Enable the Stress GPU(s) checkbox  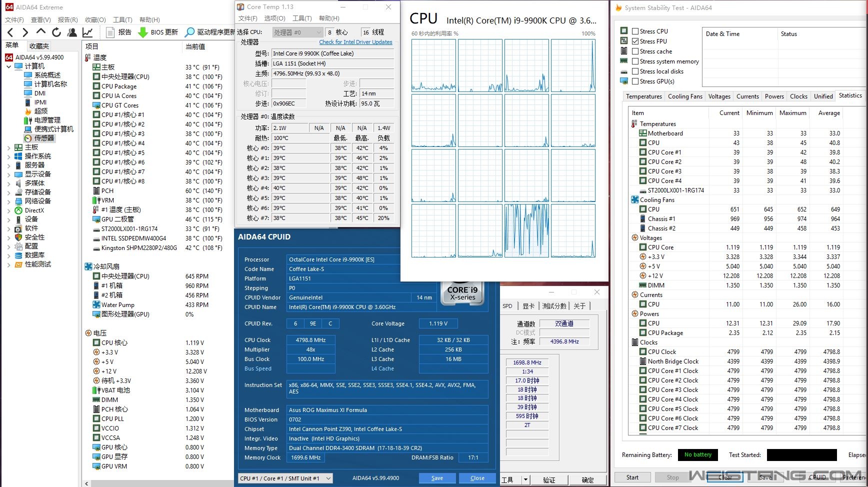(635, 81)
